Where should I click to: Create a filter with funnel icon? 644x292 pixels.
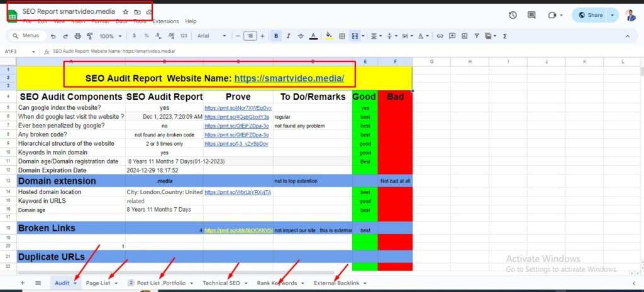(x=477, y=36)
